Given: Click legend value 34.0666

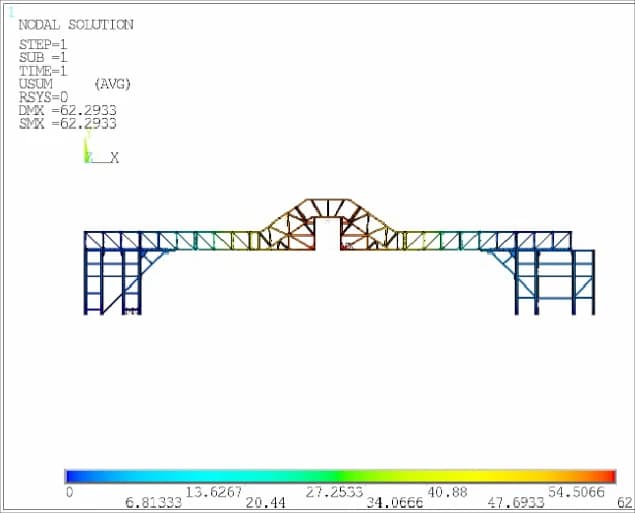Looking at the screenshot, I should click(395, 503).
